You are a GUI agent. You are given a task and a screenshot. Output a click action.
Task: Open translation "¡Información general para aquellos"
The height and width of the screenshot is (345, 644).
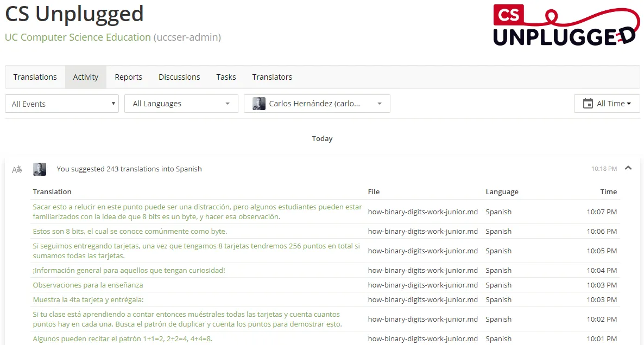pos(129,270)
